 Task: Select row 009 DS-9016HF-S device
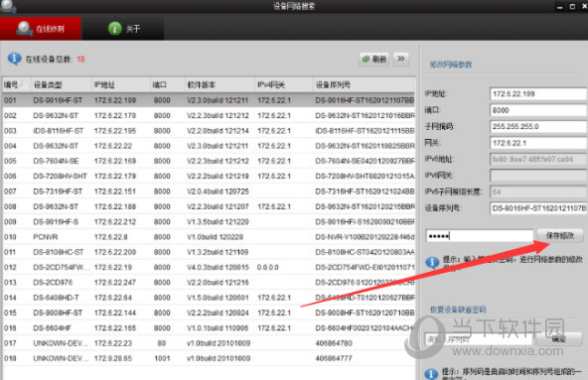[x=209, y=222]
